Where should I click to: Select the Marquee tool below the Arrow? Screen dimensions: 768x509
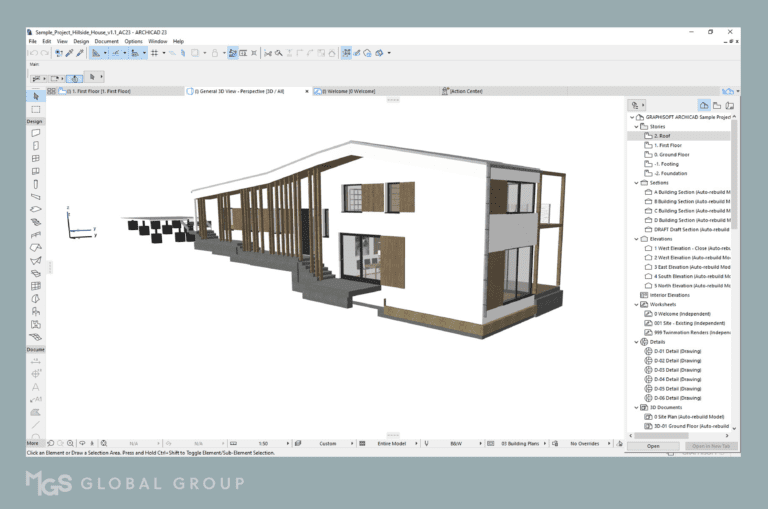pos(36,109)
